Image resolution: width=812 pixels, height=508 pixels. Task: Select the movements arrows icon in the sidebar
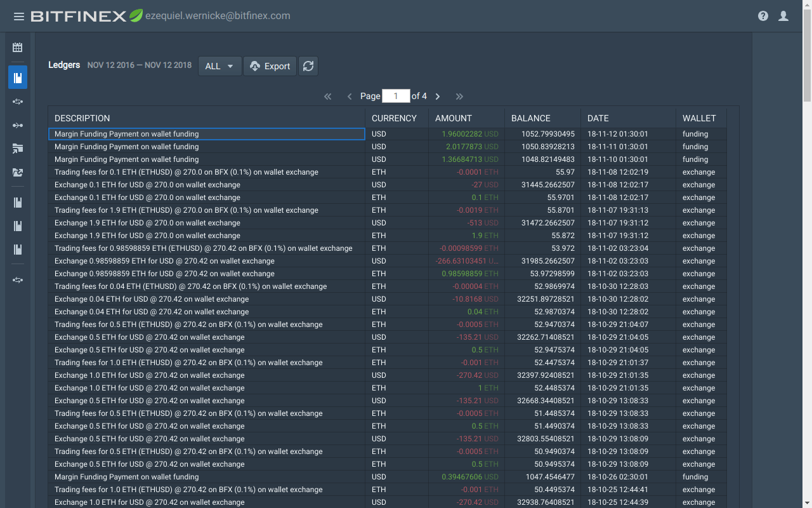[17, 101]
